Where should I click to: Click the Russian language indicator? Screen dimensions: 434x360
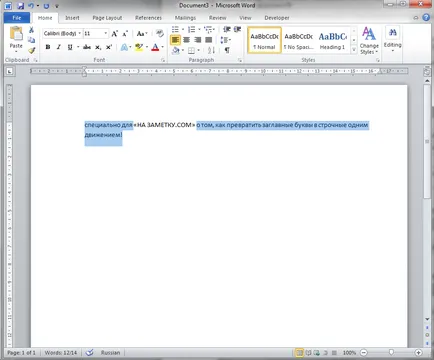pos(110,352)
